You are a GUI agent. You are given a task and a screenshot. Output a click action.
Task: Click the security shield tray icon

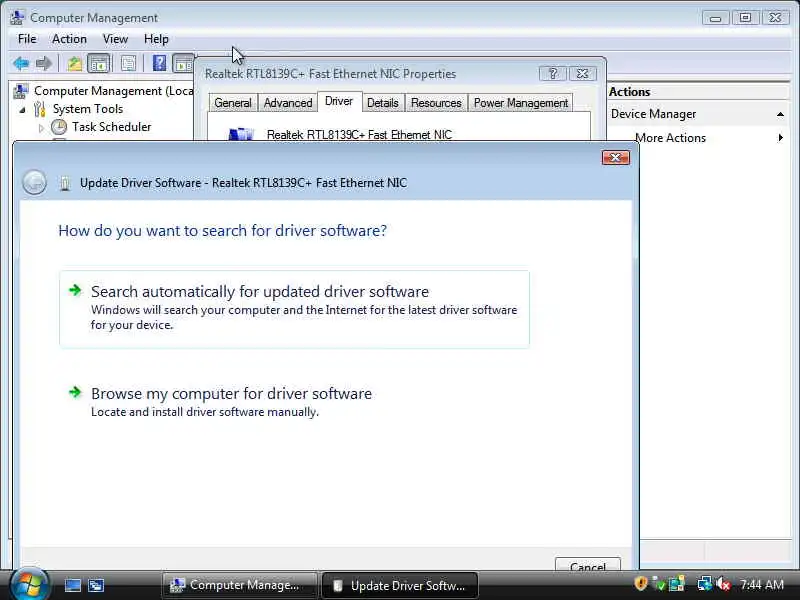[x=641, y=583]
